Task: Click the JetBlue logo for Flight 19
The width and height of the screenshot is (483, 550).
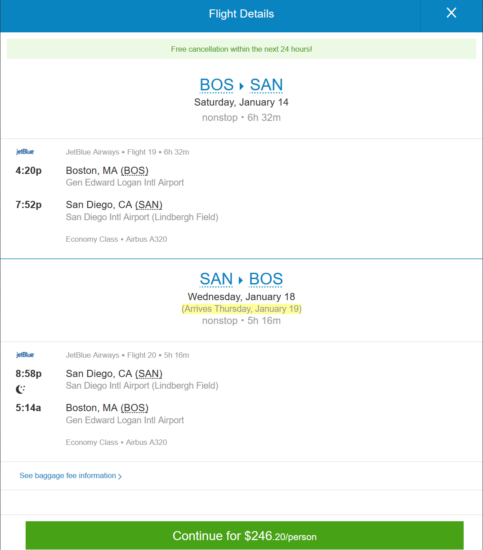Action: point(25,152)
